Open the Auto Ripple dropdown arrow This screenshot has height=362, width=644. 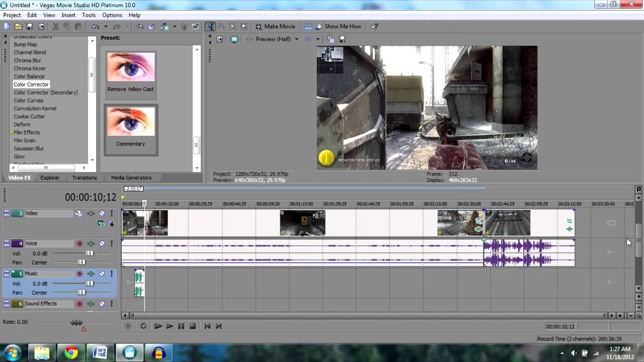[x=174, y=27]
